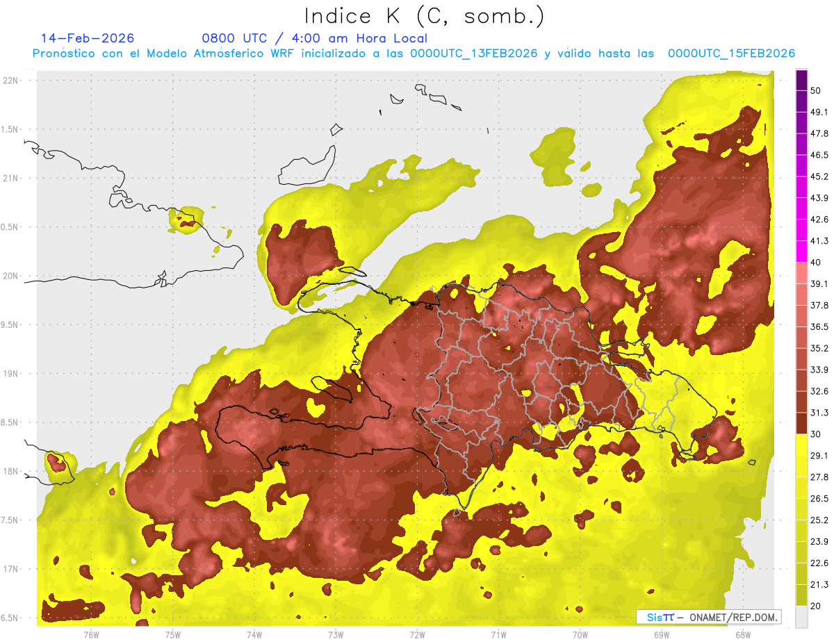Click the '22N' latitude label
The width and height of the screenshot is (834, 644).
click(10, 81)
